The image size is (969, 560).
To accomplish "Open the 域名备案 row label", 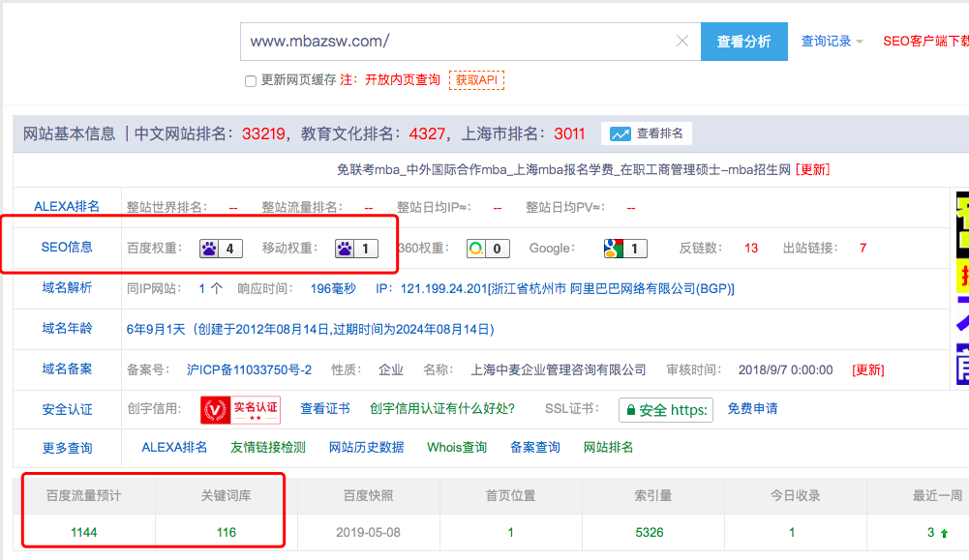I will click(67, 369).
